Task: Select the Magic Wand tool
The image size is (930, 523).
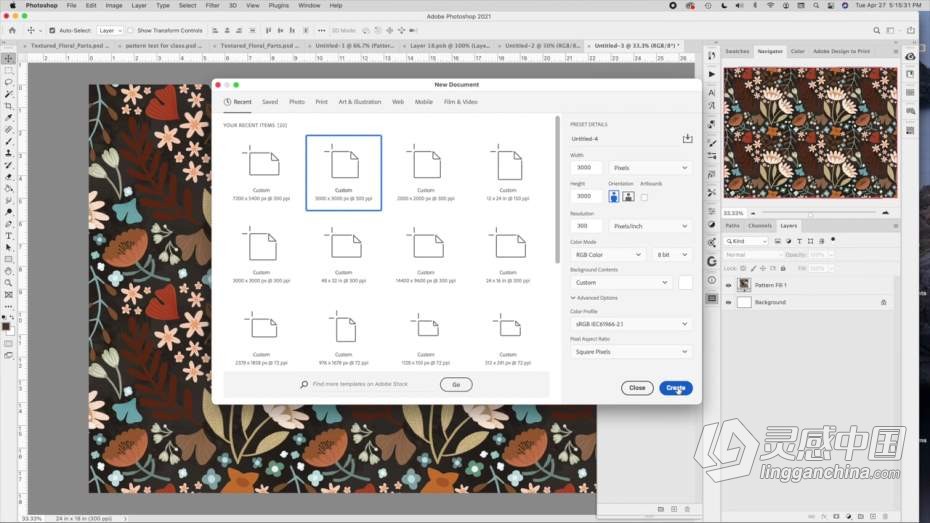Action: click(x=8, y=94)
